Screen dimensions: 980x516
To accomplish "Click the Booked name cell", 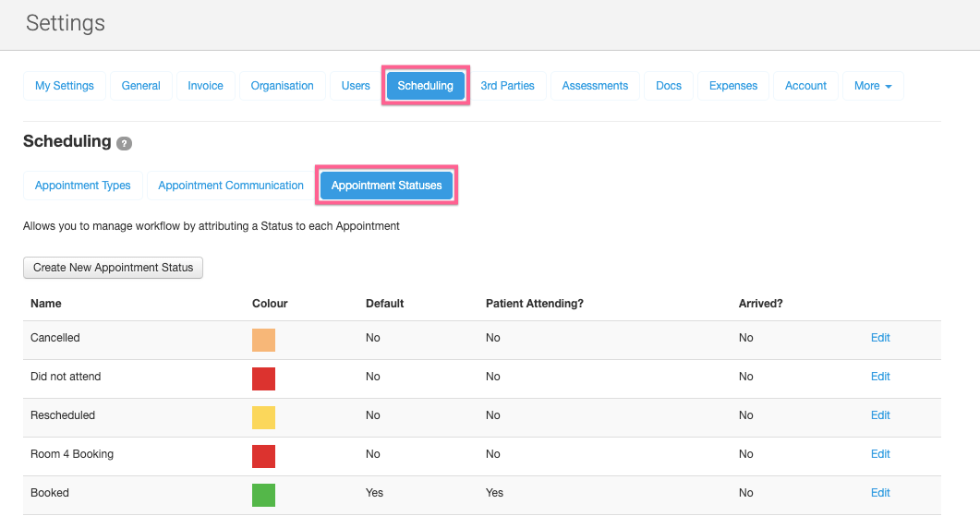I will 49,492.
